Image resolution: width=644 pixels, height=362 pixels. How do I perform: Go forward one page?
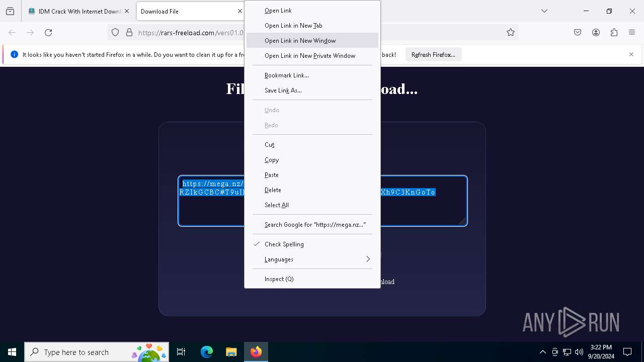(x=30, y=33)
